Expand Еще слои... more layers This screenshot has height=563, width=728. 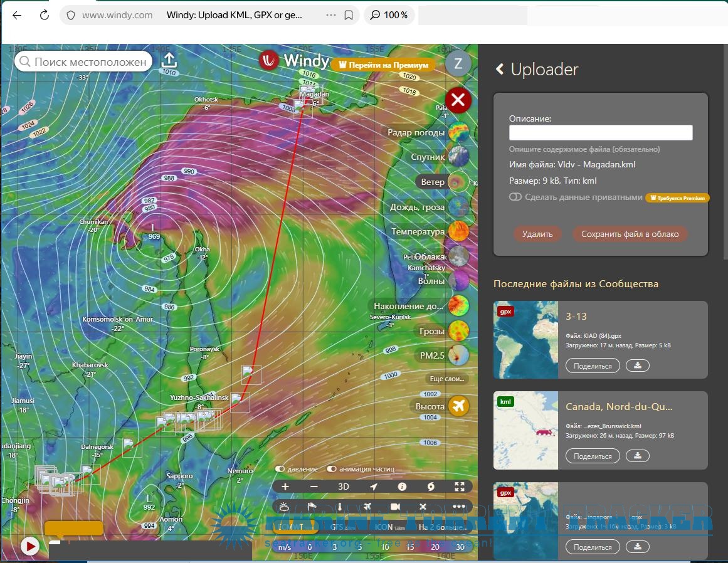coord(446,379)
